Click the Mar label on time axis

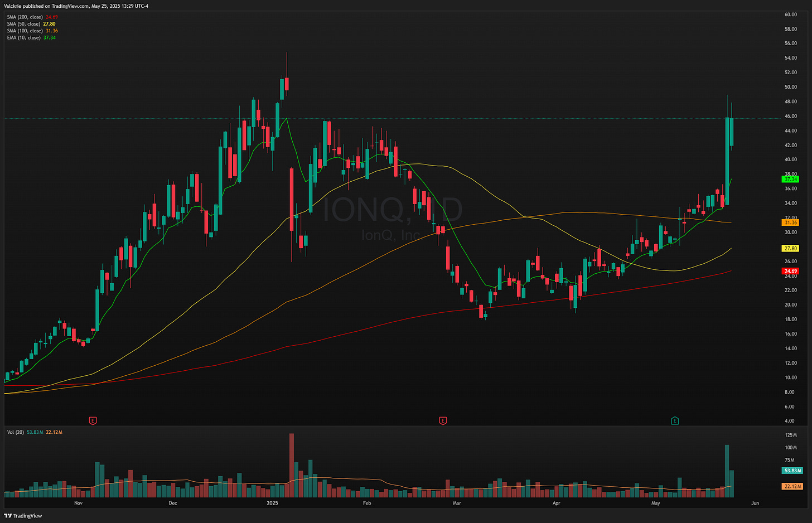click(457, 503)
